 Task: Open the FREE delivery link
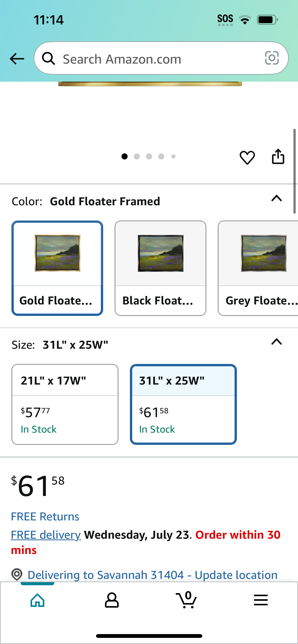pyautogui.click(x=46, y=535)
